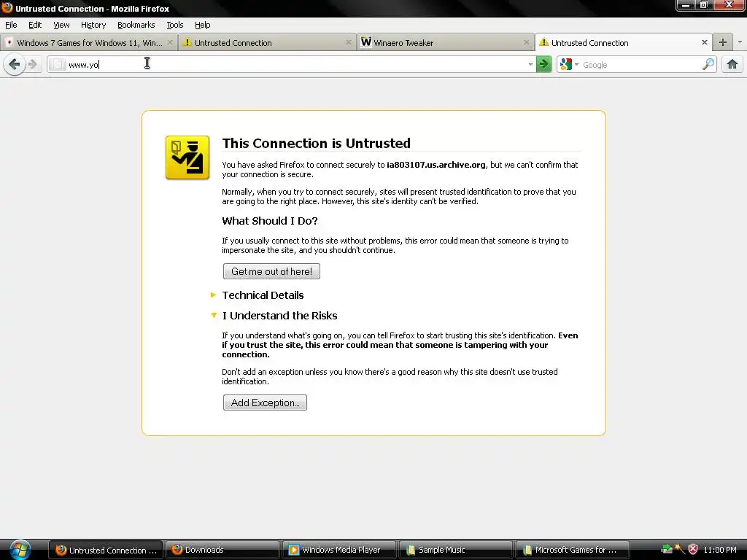Open the home page icon
The image size is (747, 560).
coord(732,64)
